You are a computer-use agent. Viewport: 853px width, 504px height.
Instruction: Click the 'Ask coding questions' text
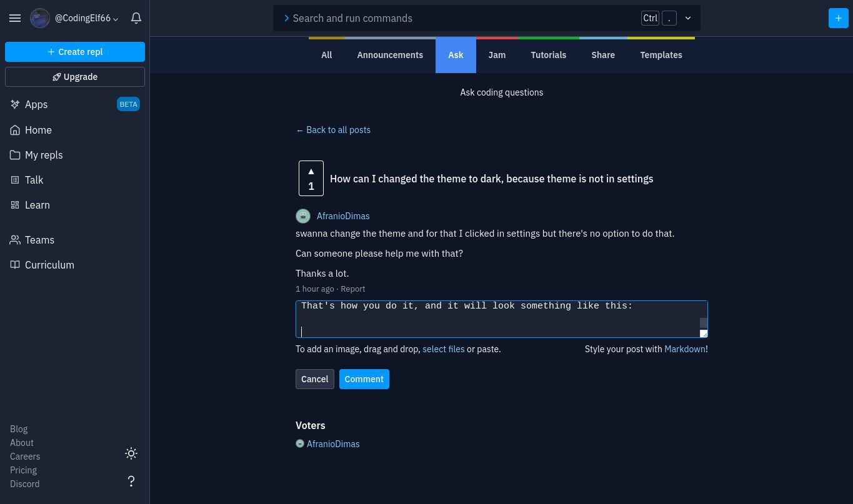pyautogui.click(x=502, y=92)
